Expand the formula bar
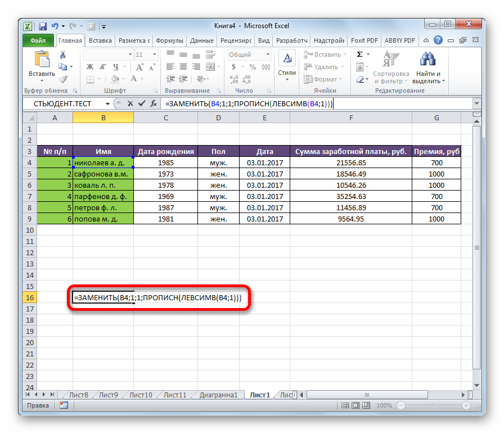Screen dimensions: 504x434 [476, 103]
